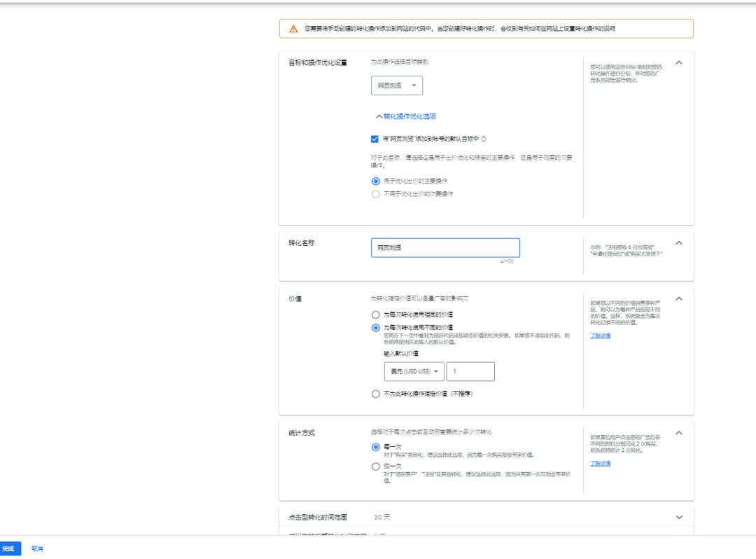Select 为每次转化使用不同的价值 radio option
The width and height of the screenshot is (756, 559).
click(376, 328)
